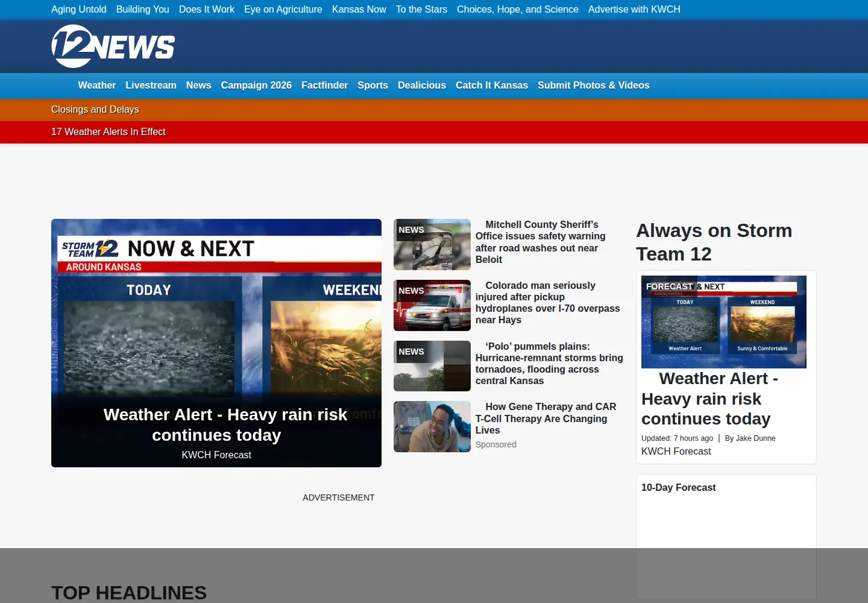The width and height of the screenshot is (868, 603).
Task: Open Choices, Hope, and Science link
Action: [518, 10]
